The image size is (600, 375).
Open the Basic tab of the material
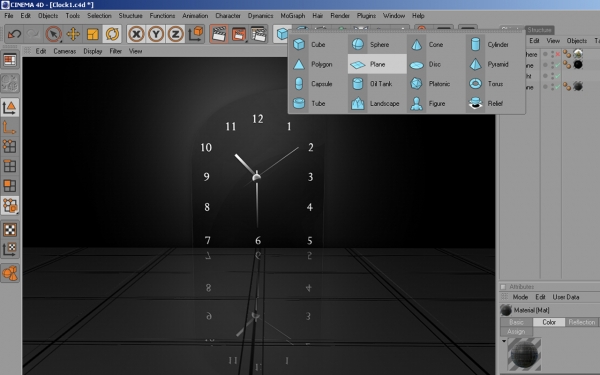(x=516, y=322)
